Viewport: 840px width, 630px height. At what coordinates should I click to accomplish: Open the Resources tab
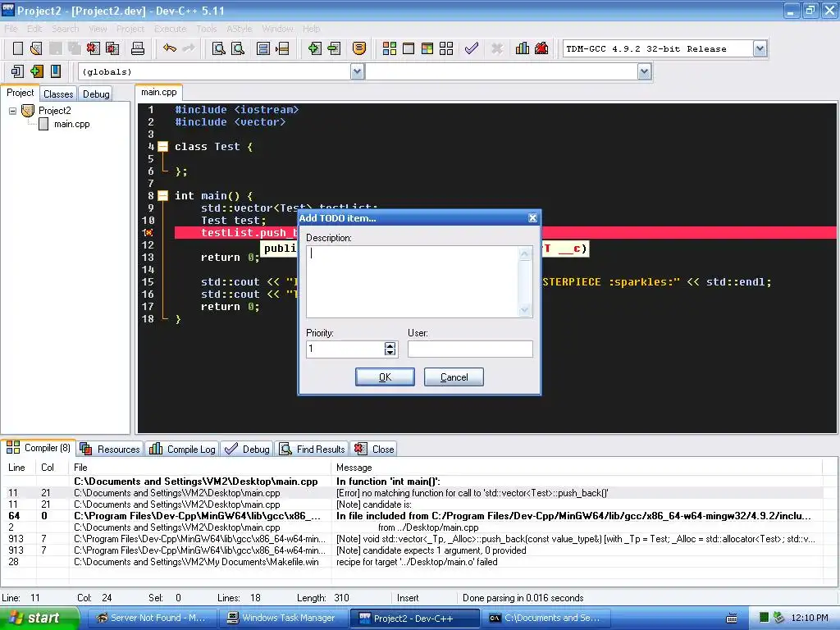coord(111,449)
